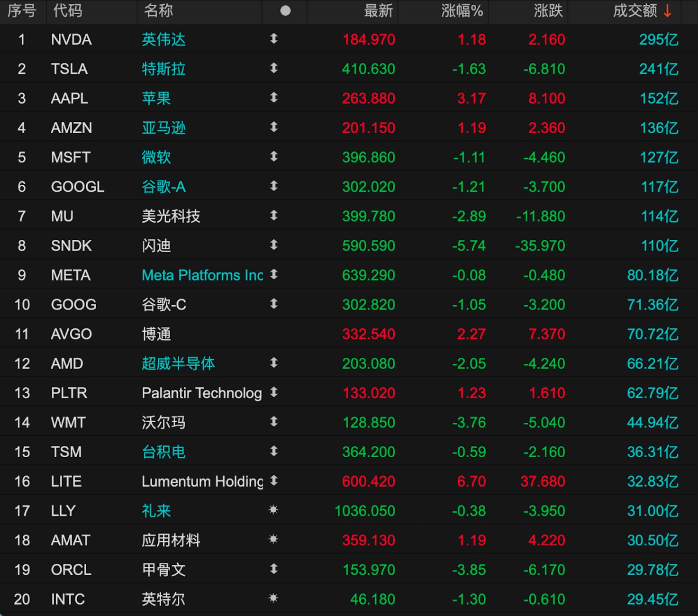Open the 苹果 stock name link
The width and height of the screenshot is (698, 616).
pos(156,98)
